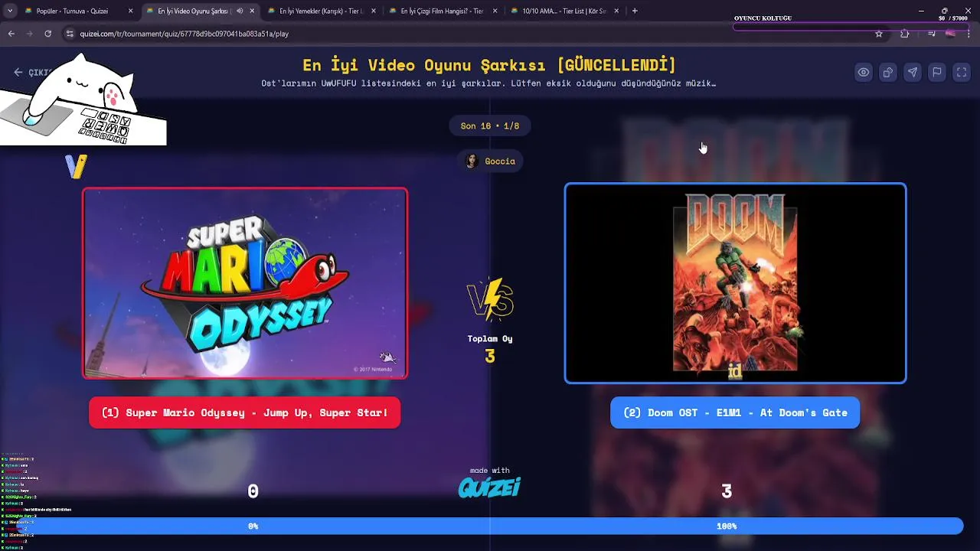Mute the tab via speaker icon
Image resolution: width=980 pixels, height=551 pixels.
point(240,11)
